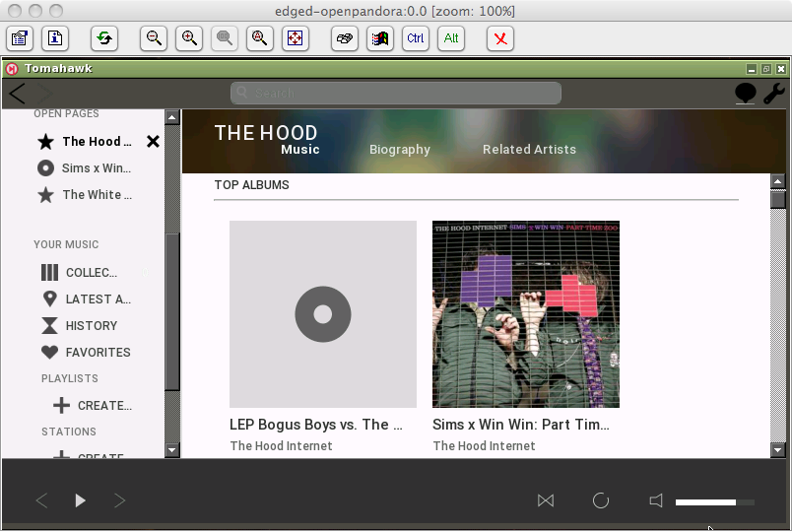The image size is (792, 532).
Task: Open Collection in Your Music
Action: point(91,272)
